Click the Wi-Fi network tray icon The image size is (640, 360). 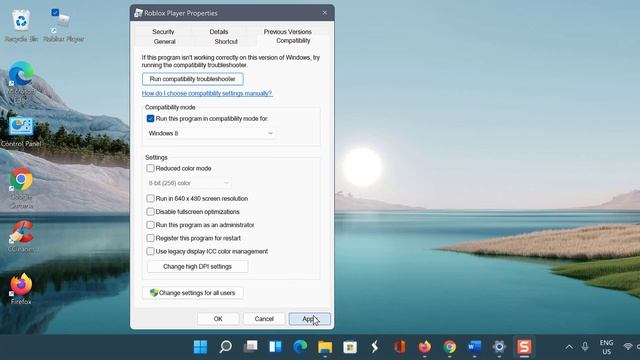[x=628, y=347]
